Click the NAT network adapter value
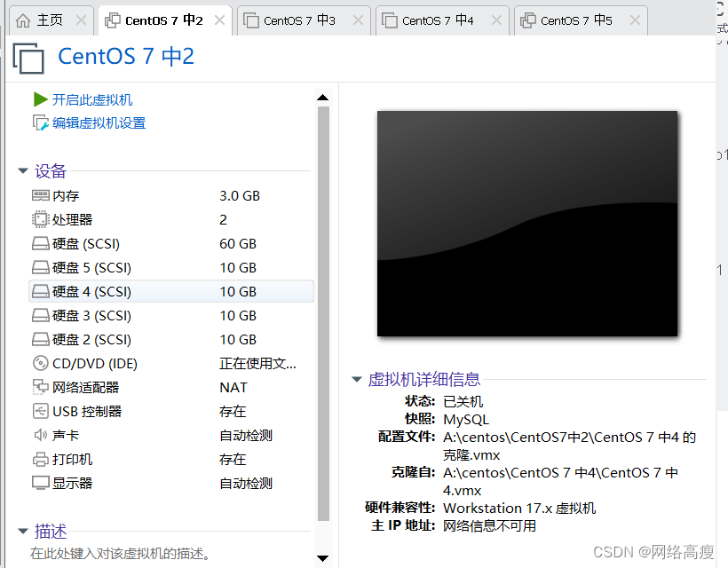 (233, 388)
